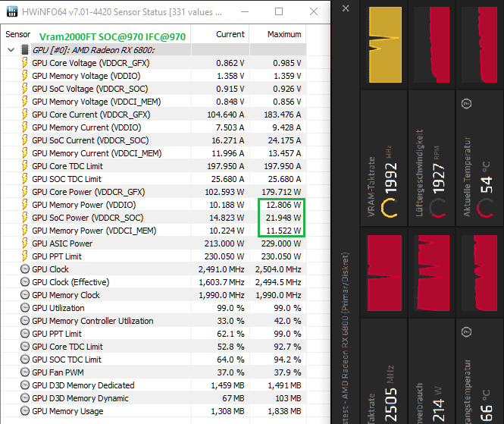The image size is (504, 424).
Task: Click the Maximum column header
Action: (x=284, y=34)
